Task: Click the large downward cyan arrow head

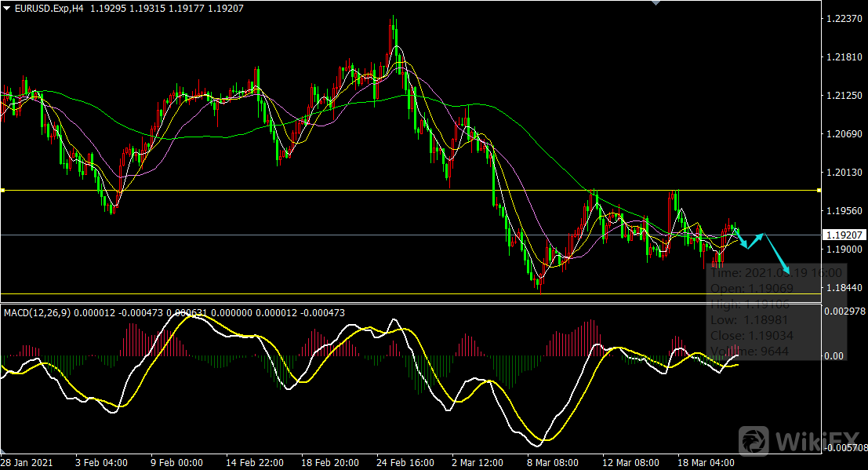Action: click(787, 271)
